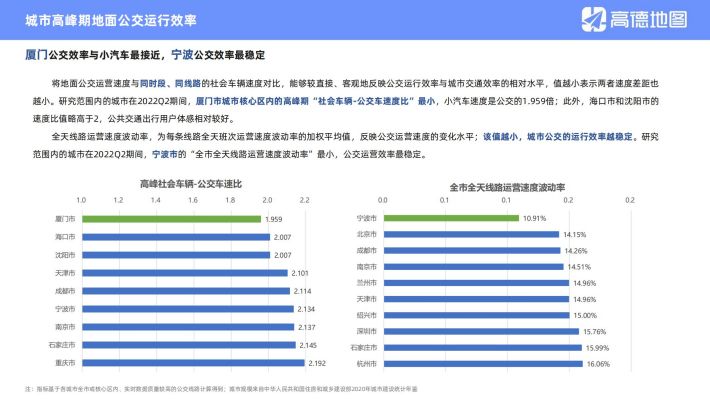The width and height of the screenshot is (710, 399).
Task: Click the 海口市 row label
Action: 65,237
